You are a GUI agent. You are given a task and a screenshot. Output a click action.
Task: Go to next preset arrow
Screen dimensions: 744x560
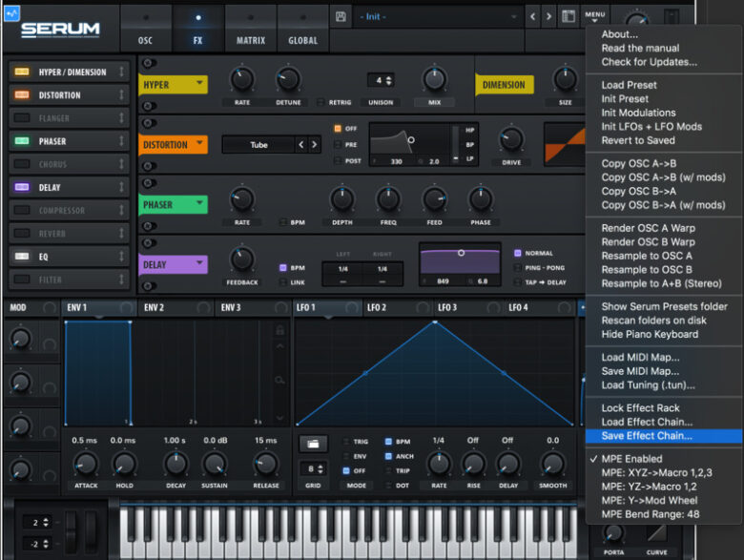pos(548,16)
